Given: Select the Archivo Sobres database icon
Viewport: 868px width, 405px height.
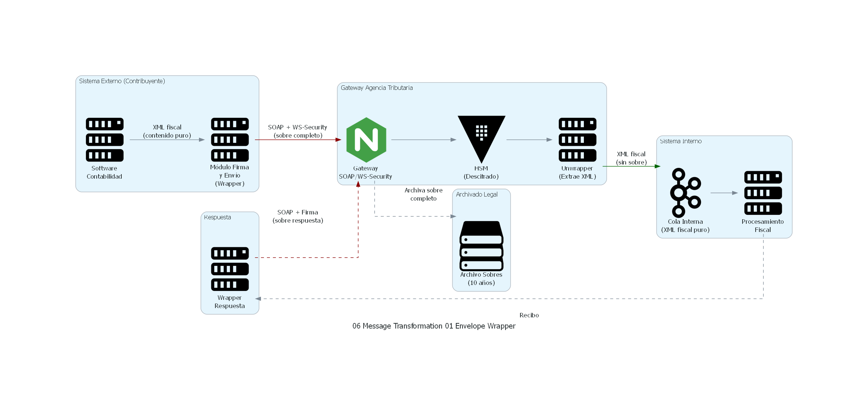Looking at the screenshot, I should [482, 244].
